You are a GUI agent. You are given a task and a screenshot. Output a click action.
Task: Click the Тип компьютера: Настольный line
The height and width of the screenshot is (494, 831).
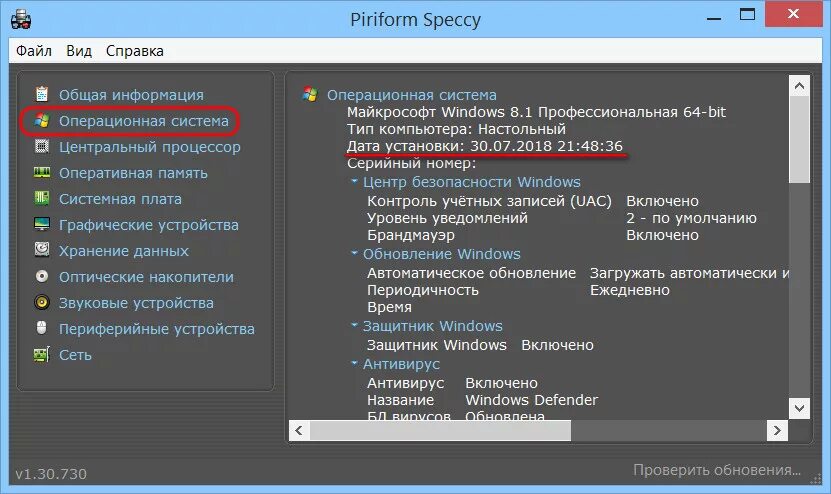(456, 129)
